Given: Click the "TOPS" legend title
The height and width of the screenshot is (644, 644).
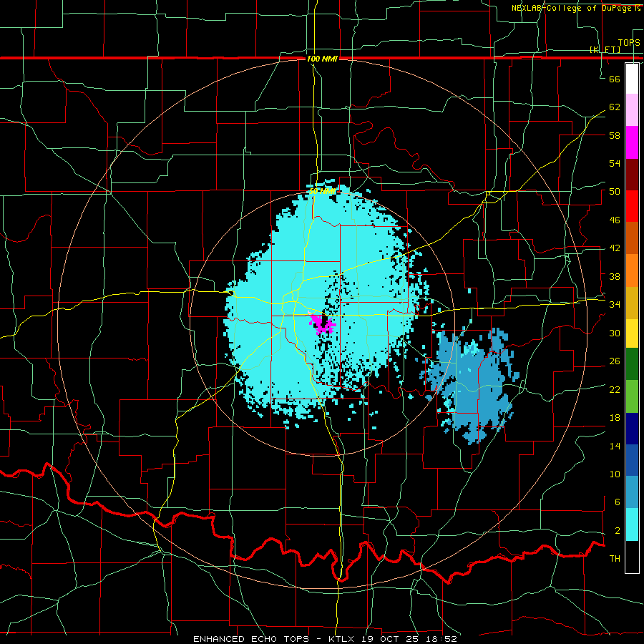Looking at the screenshot, I should tap(629, 42).
